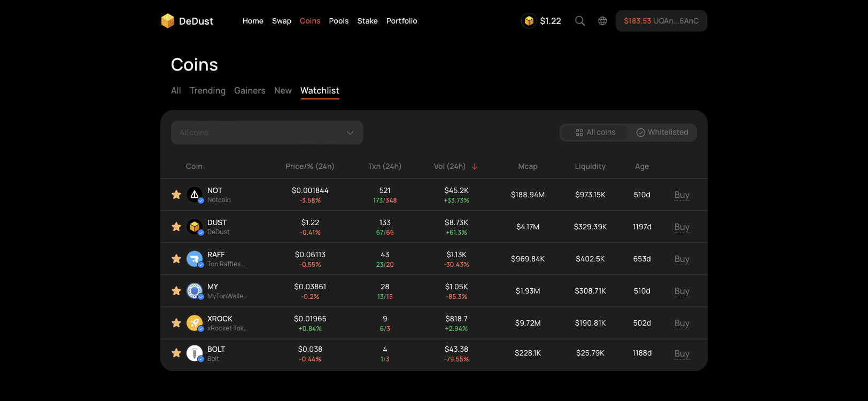Screen dimensions: 868x401
Task: Click the BOLT age 1188d
Action: point(642,353)
